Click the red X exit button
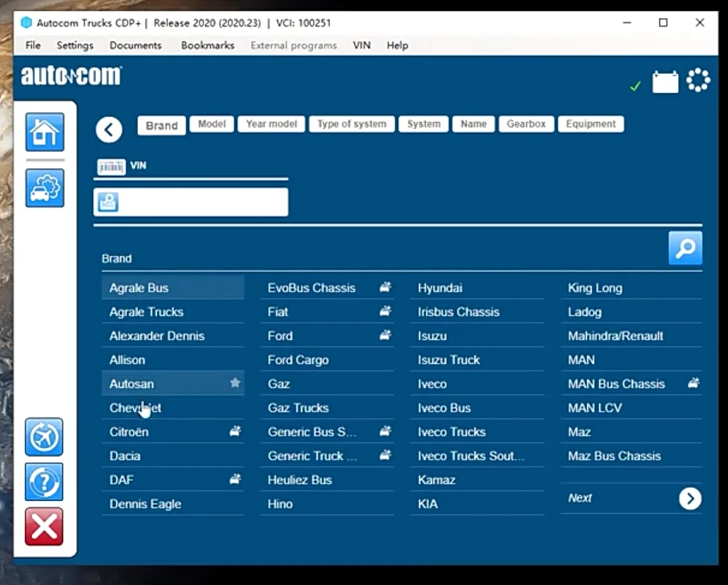Viewport: 728px width, 585px height. [x=44, y=527]
